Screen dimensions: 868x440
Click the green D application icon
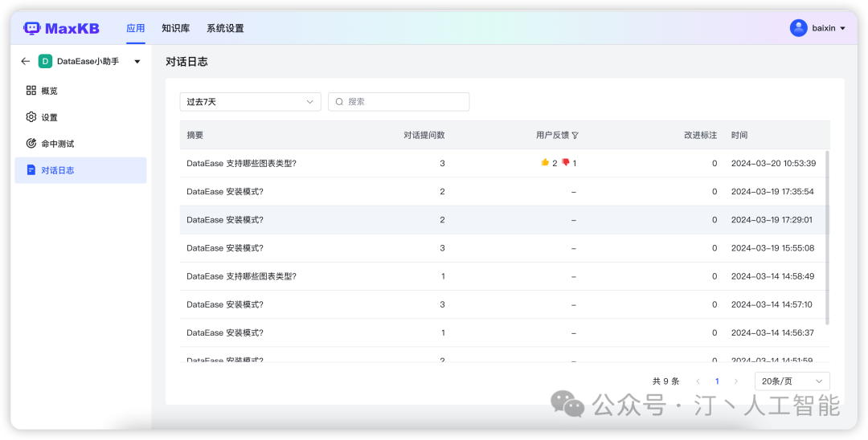tap(45, 61)
